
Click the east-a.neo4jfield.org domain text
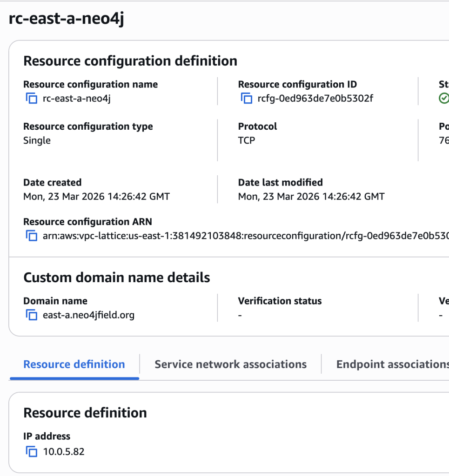(x=88, y=315)
